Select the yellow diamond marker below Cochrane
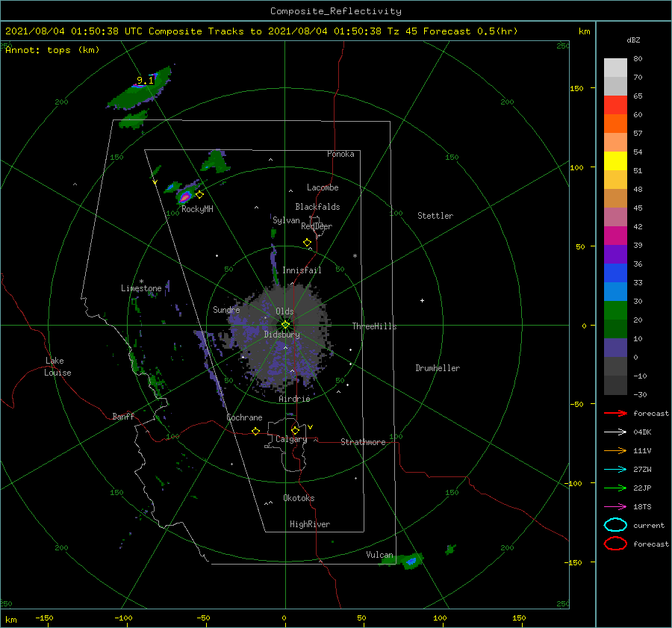This screenshot has width=672, height=628. pos(255,431)
